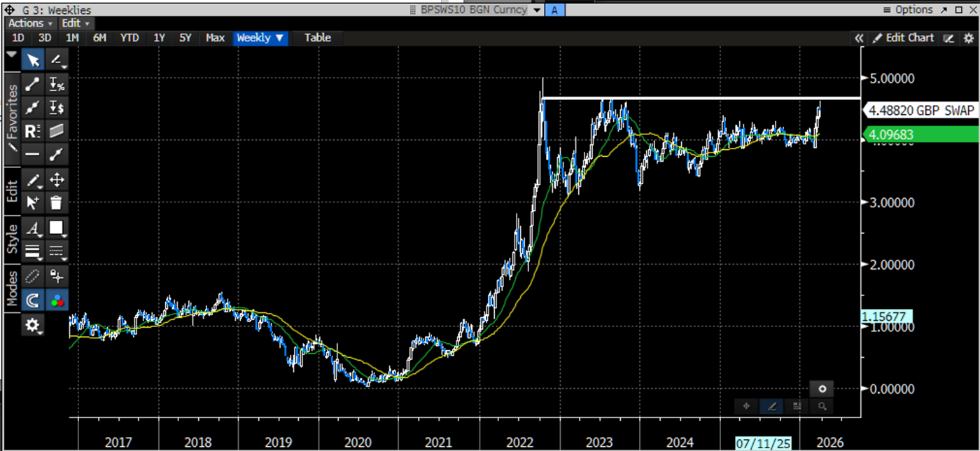Screen dimensions: 980x451
Task: Toggle the crosshair target icon on the chart
Action: [x=822, y=389]
